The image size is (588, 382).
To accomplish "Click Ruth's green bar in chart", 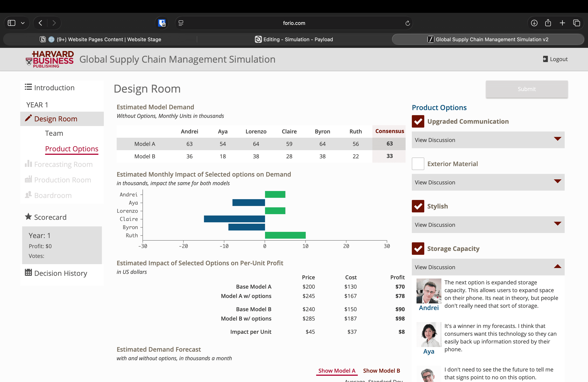I will pos(285,235).
